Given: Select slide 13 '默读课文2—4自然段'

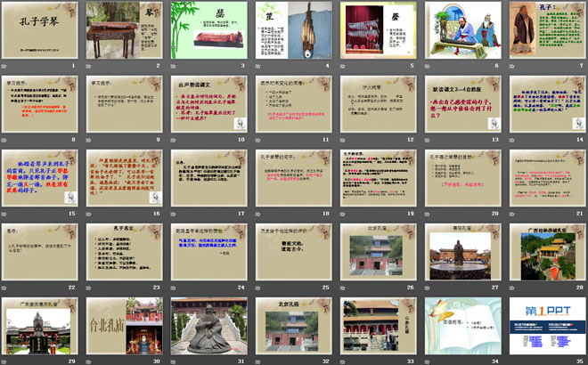Looking at the screenshot, I should pos(463,104).
